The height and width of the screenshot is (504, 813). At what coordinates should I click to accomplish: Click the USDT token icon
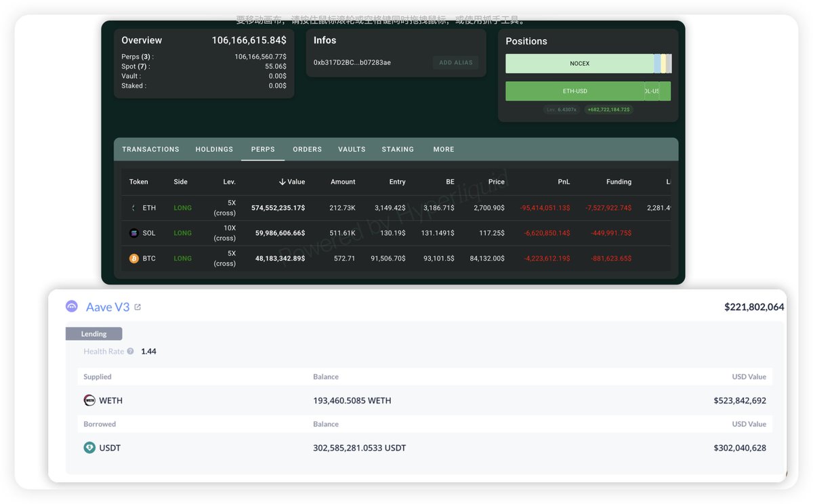pos(89,448)
